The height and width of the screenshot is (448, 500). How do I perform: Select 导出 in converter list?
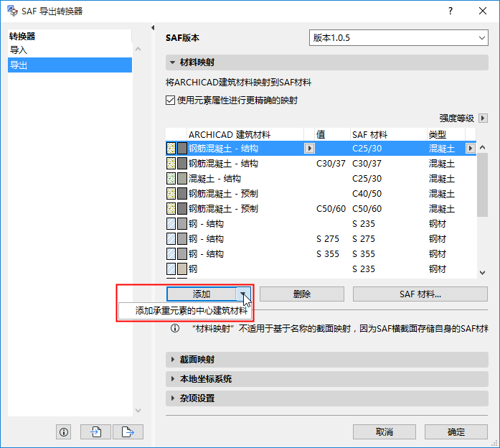click(70, 65)
